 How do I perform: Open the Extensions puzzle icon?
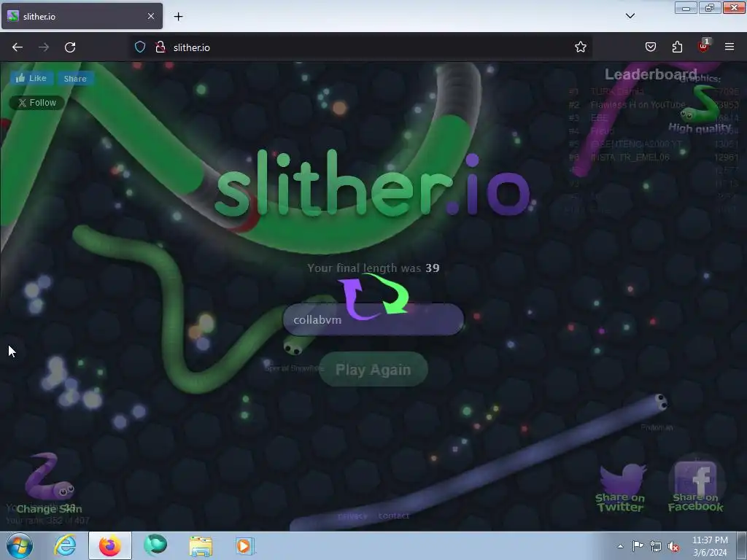click(x=677, y=47)
